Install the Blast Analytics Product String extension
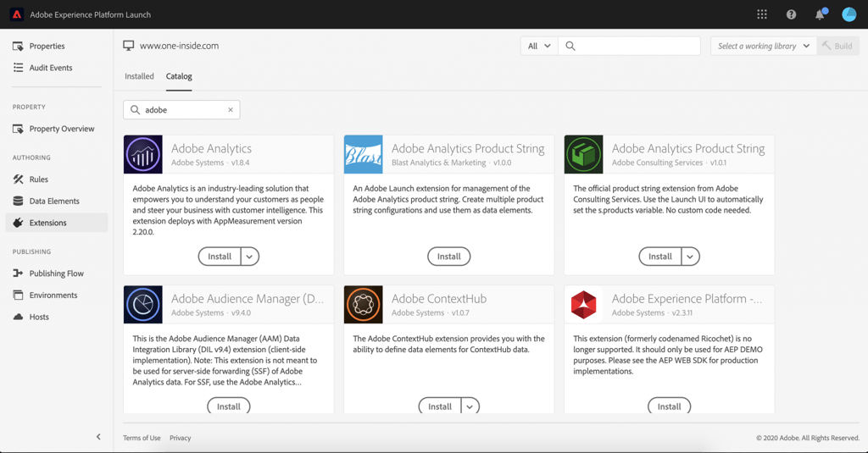This screenshot has width=868, height=453. coord(449,256)
